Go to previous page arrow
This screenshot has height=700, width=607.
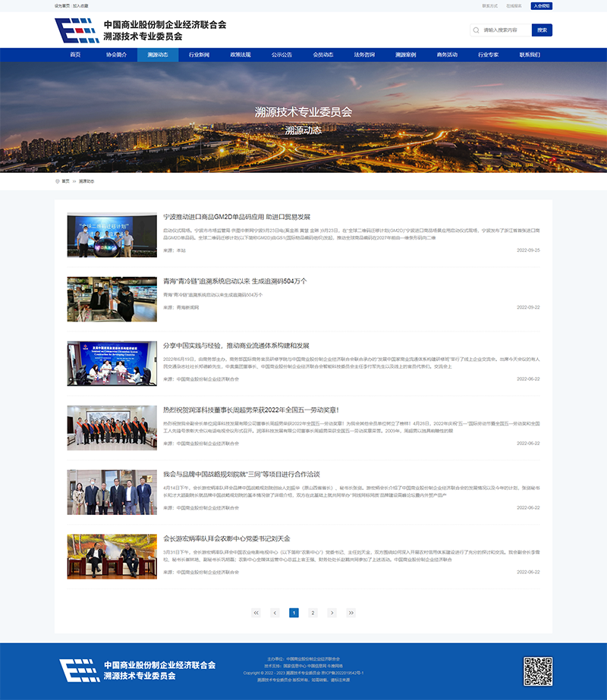click(x=275, y=612)
